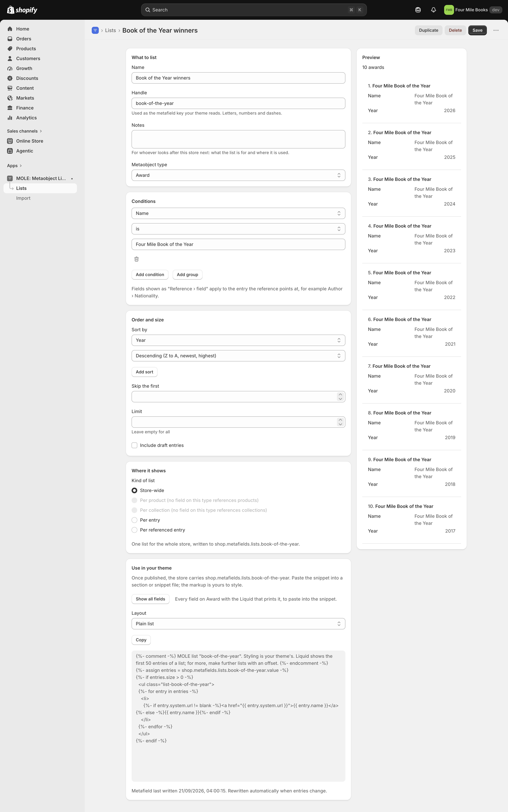Open the notifications bell
The width and height of the screenshot is (508, 812).
point(433,10)
